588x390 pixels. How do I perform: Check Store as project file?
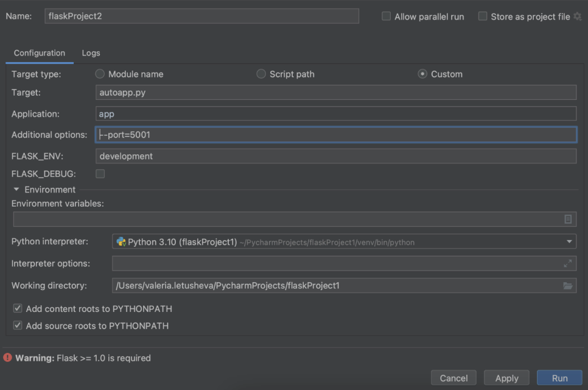(483, 16)
